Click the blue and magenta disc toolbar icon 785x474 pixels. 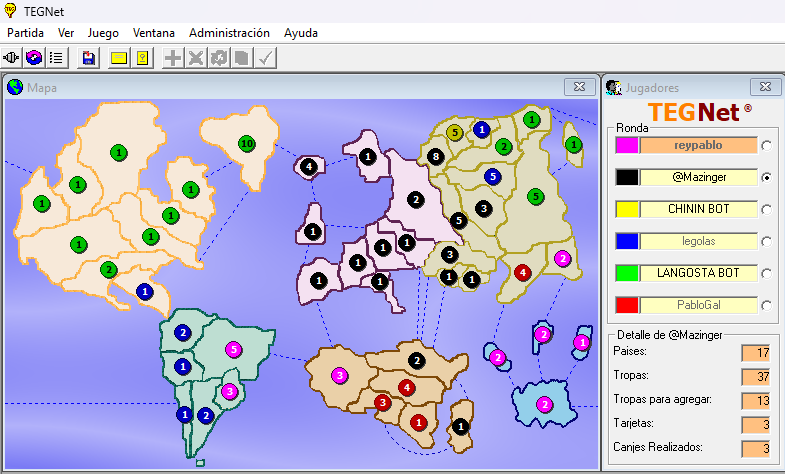click(x=35, y=58)
